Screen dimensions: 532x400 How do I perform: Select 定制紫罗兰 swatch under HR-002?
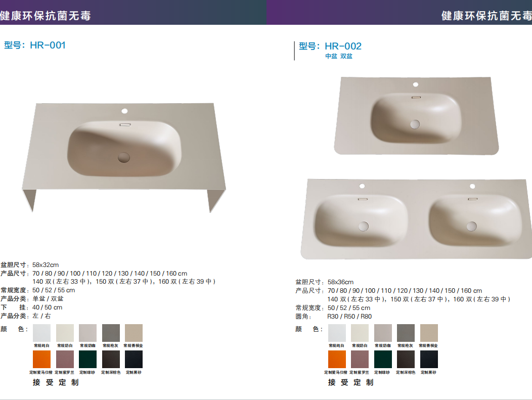pyautogui.click(x=360, y=359)
